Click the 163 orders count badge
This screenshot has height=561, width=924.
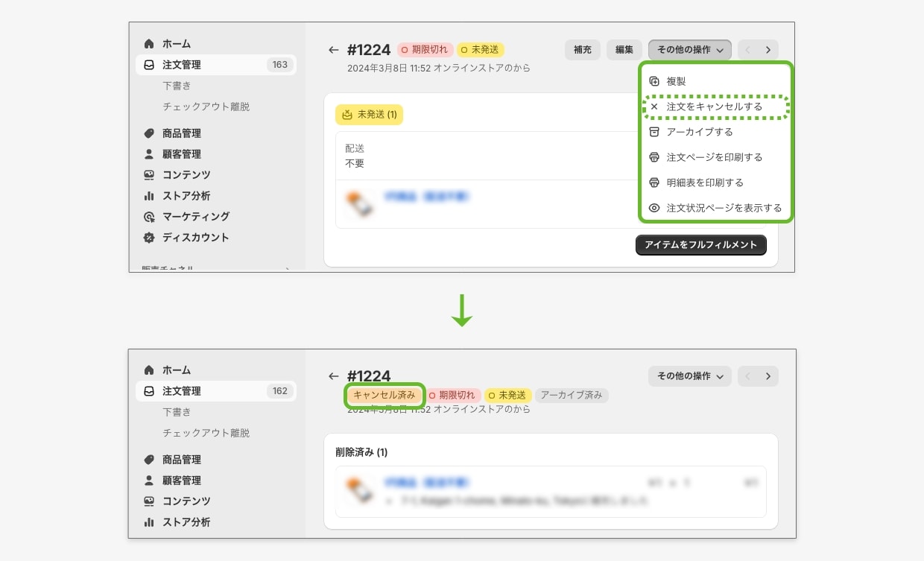click(x=280, y=65)
